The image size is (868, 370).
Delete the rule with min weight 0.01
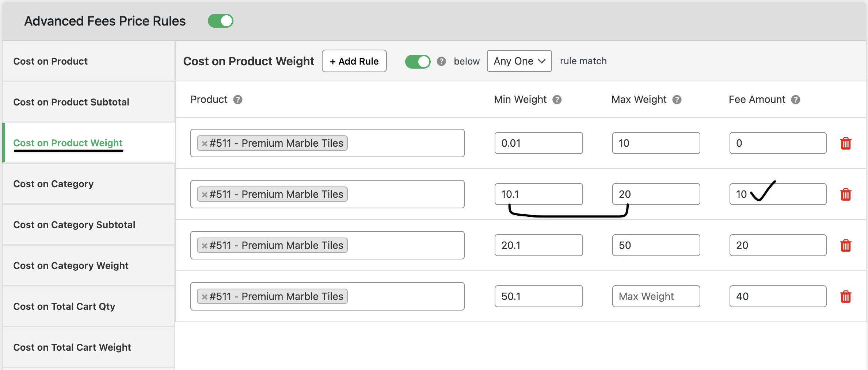tap(846, 143)
